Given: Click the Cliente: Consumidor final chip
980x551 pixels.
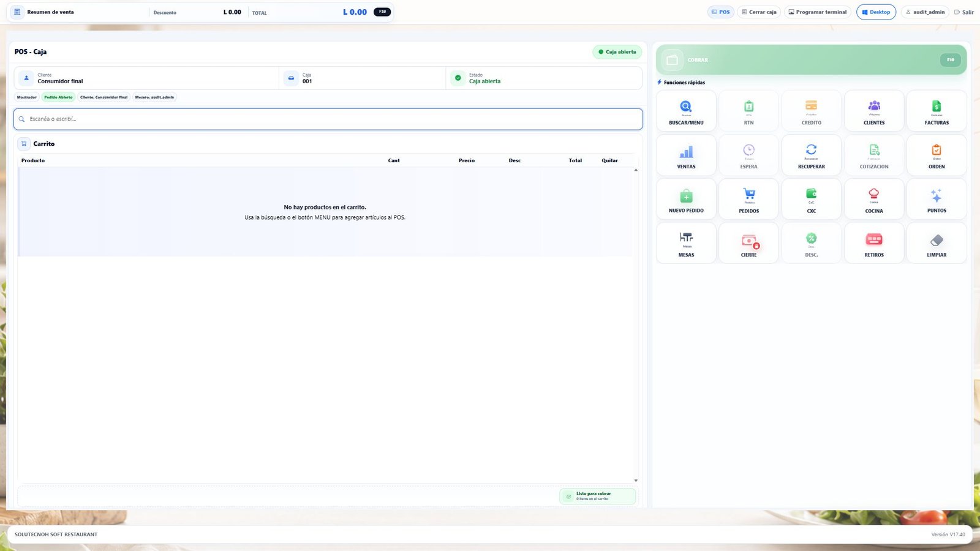Looking at the screenshot, I should tap(104, 97).
